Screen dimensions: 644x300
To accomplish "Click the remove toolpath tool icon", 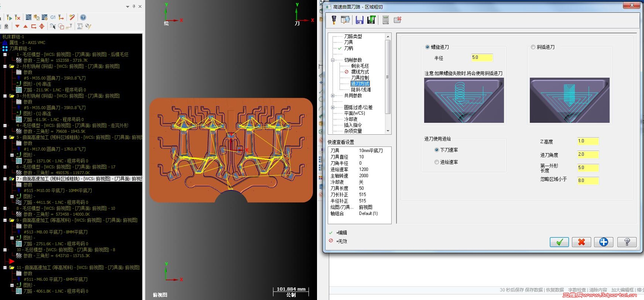I will tap(17, 17).
